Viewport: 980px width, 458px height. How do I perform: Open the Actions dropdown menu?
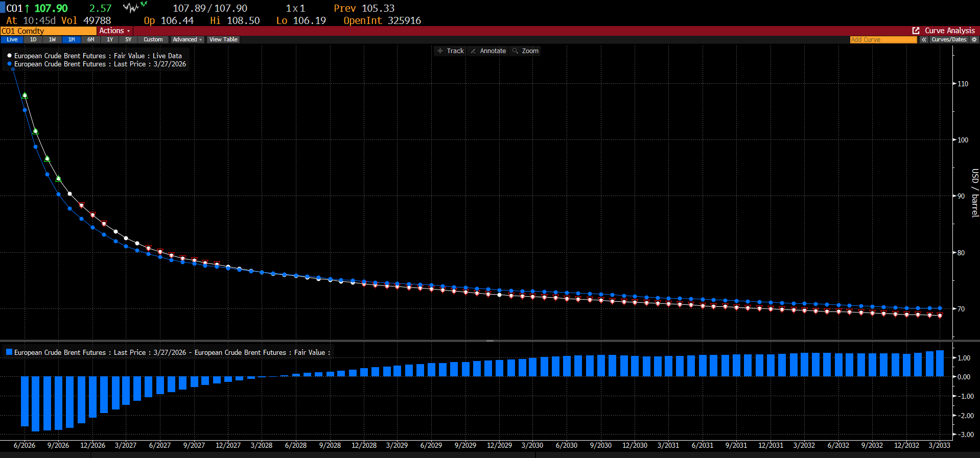point(114,31)
